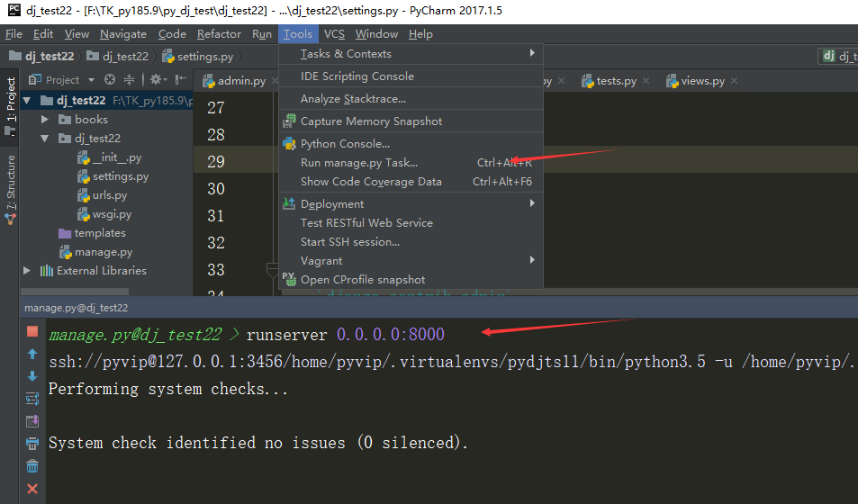Stop the running manage.py process

[x=32, y=331]
